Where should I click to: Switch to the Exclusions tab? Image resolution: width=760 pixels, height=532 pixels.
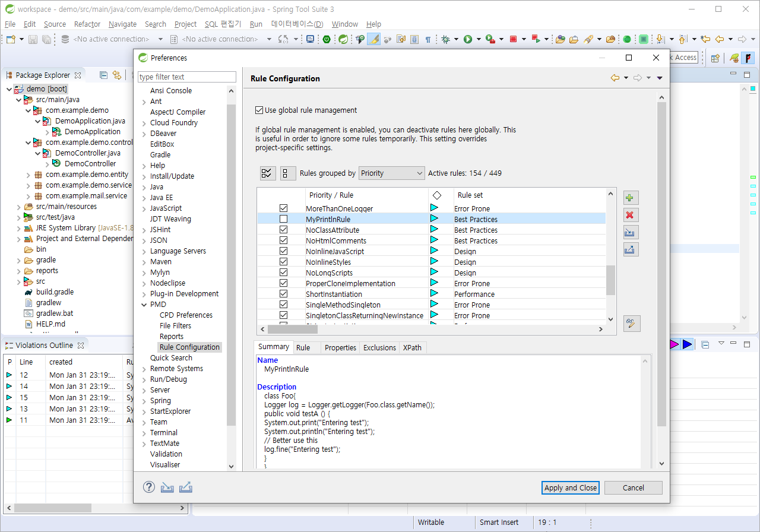[x=379, y=348]
